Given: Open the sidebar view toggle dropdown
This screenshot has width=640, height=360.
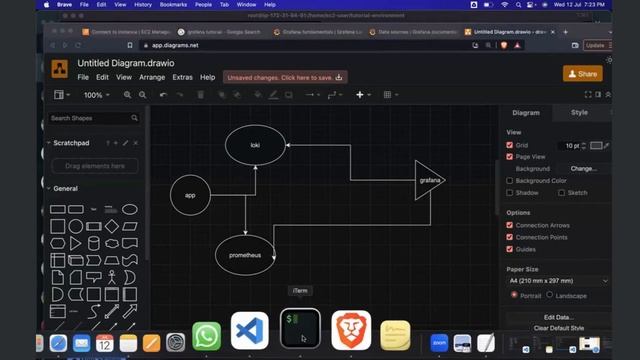Looking at the screenshot, I should coord(62,95).
